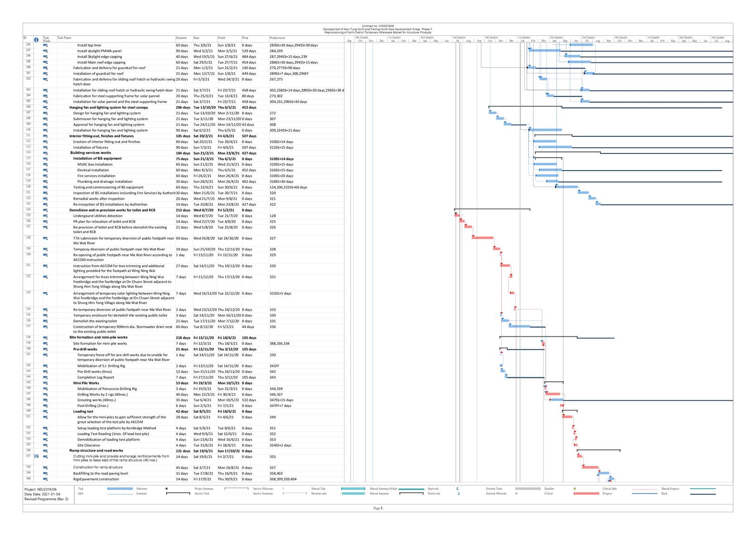756x535 pixels.
Task: Click the Predecessors column header
Action: point(278,38)
